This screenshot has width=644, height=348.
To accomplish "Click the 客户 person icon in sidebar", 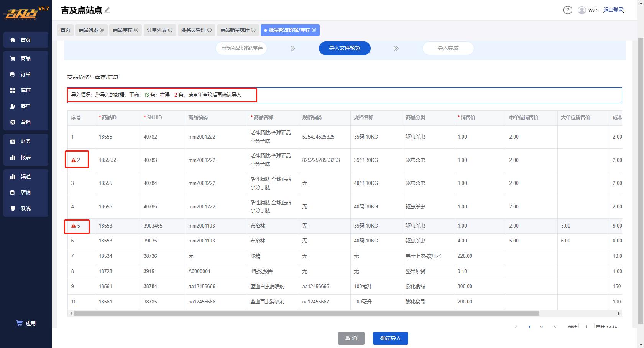I will [13, 106].
